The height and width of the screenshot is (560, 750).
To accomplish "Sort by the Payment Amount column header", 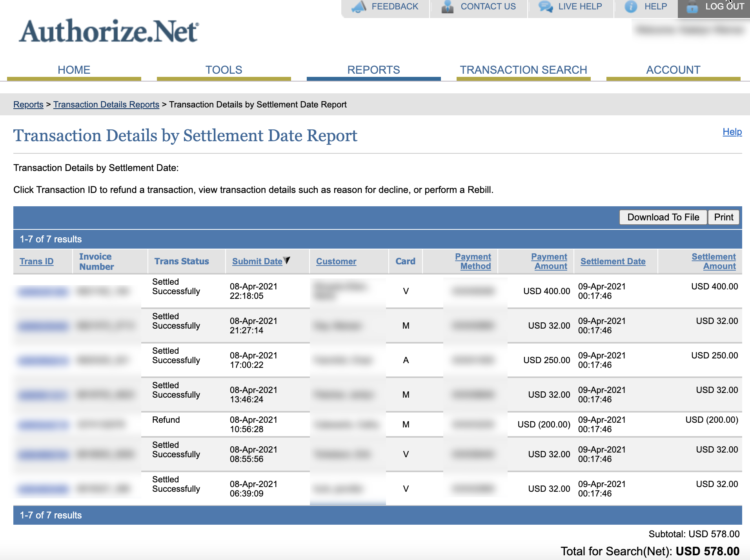I will pyautogui.click(x=549, y=262).
